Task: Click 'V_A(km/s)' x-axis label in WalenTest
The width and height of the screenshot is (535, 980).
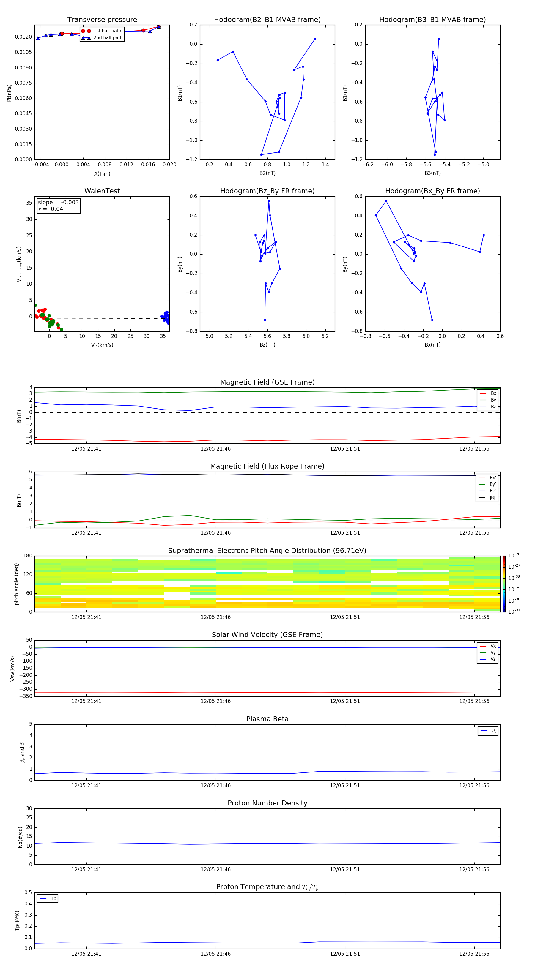Action: point(102,345)
